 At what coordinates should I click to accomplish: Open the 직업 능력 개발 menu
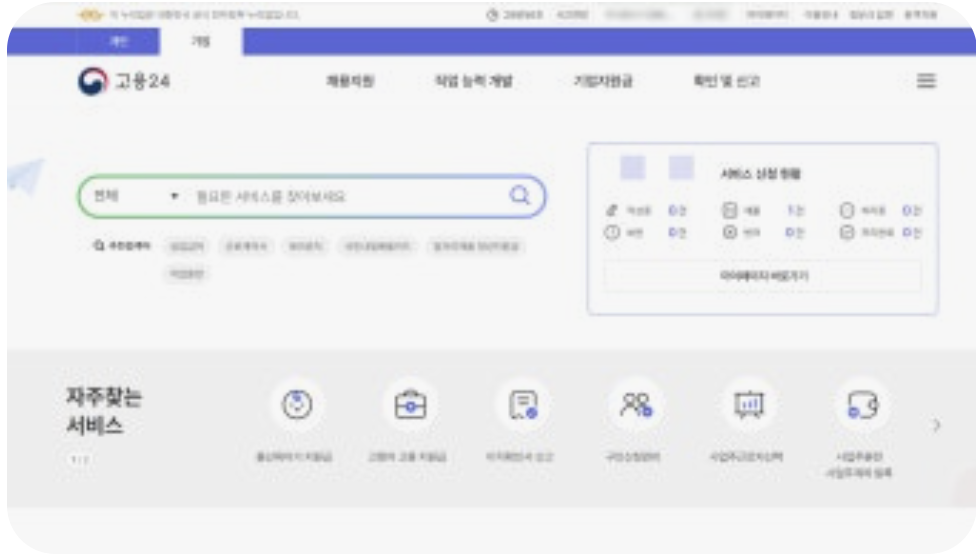tap(473, 81)
